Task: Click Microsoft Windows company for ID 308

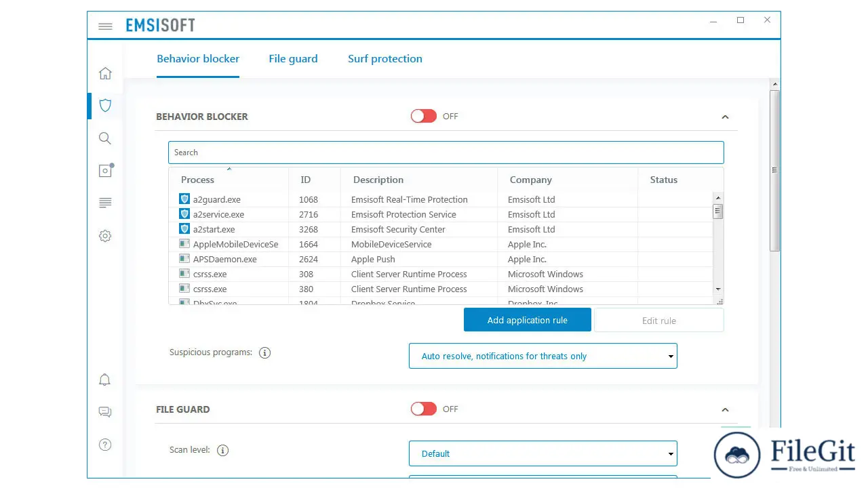Action: pos(545,274)
